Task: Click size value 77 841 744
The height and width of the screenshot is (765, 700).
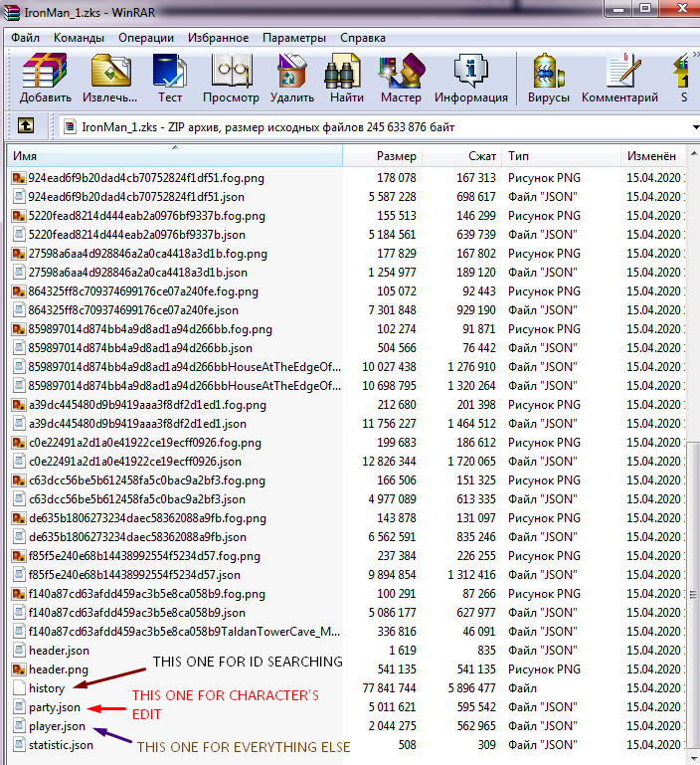Action: click(x=389, y=688)
